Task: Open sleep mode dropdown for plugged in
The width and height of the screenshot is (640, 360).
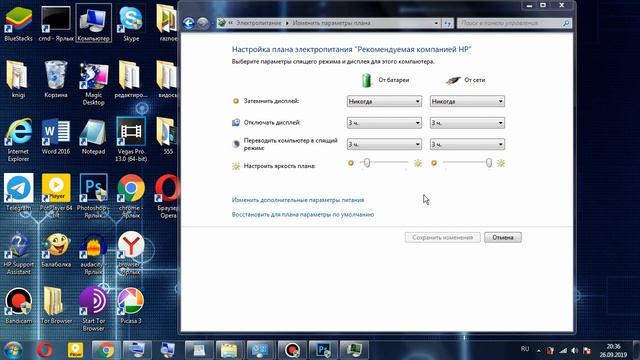Action: [x=467, y=144]
